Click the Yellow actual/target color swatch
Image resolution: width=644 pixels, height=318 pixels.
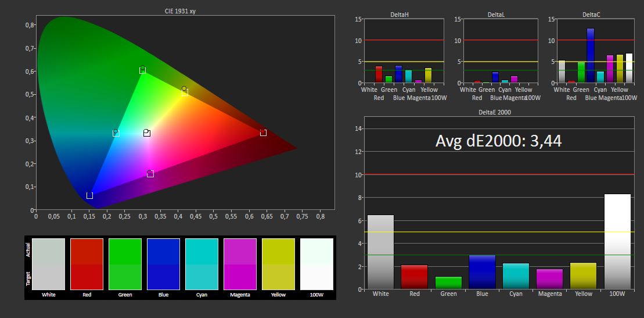(x=279, y=264)
